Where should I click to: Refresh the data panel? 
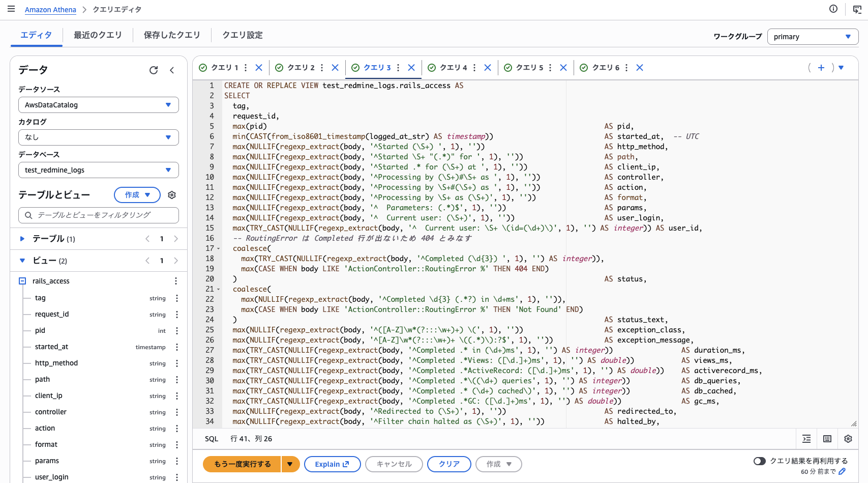[x=154, y=70]
